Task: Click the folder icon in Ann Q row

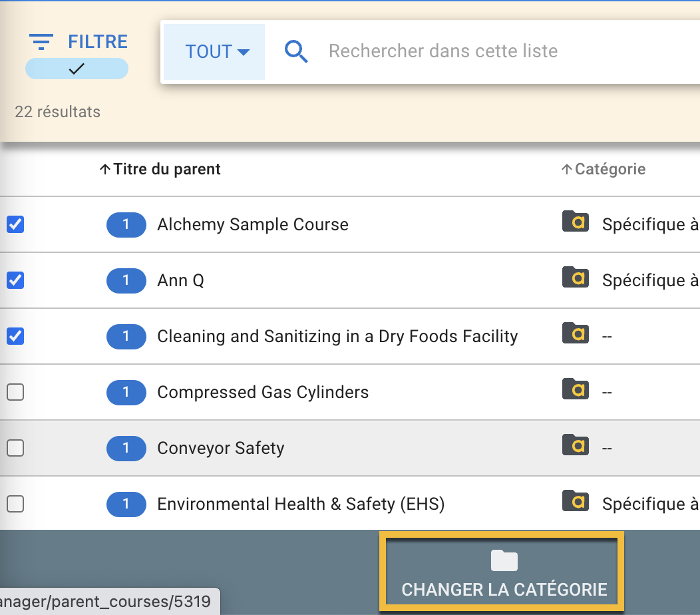Action: point(576,277)
